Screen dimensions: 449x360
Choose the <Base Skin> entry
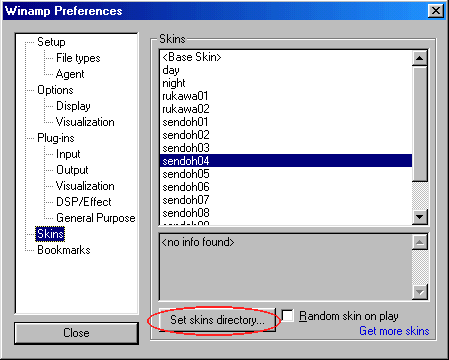286,57
